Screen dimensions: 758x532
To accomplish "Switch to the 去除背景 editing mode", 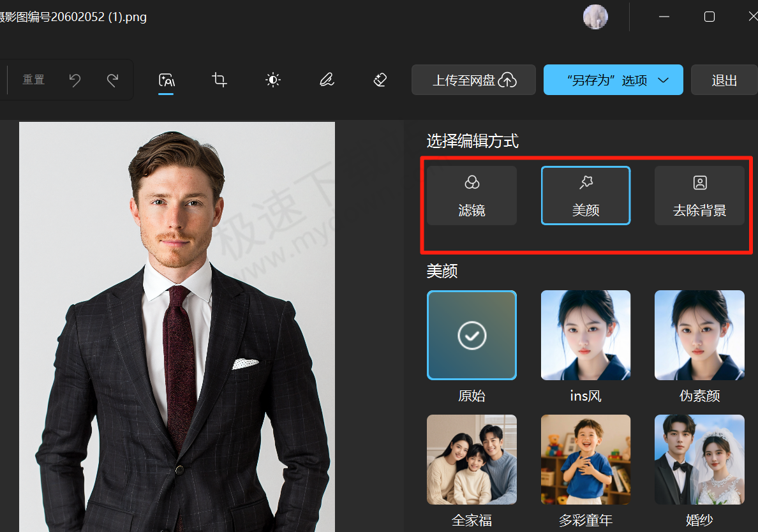I will (x=699, y=195).
